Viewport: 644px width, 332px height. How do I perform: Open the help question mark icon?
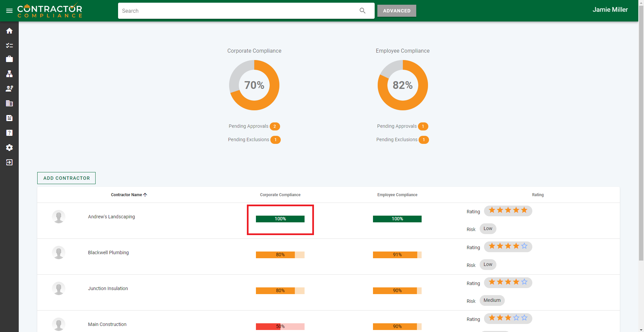pos(9,133)
